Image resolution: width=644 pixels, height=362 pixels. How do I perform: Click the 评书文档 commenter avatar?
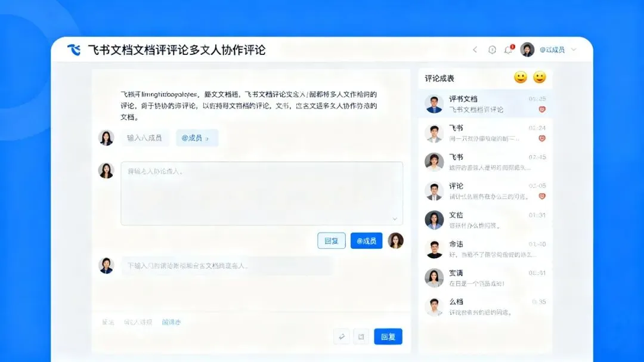[x=434, y=104]
